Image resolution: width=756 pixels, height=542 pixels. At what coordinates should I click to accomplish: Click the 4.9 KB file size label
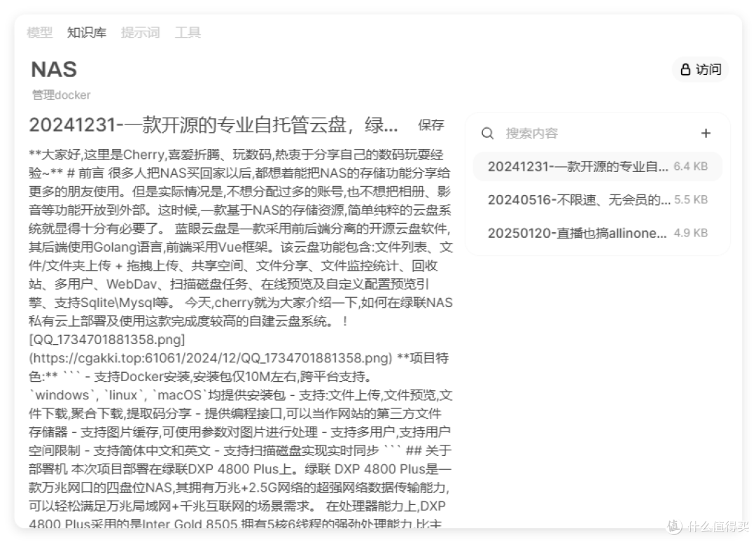pos(690,233)
